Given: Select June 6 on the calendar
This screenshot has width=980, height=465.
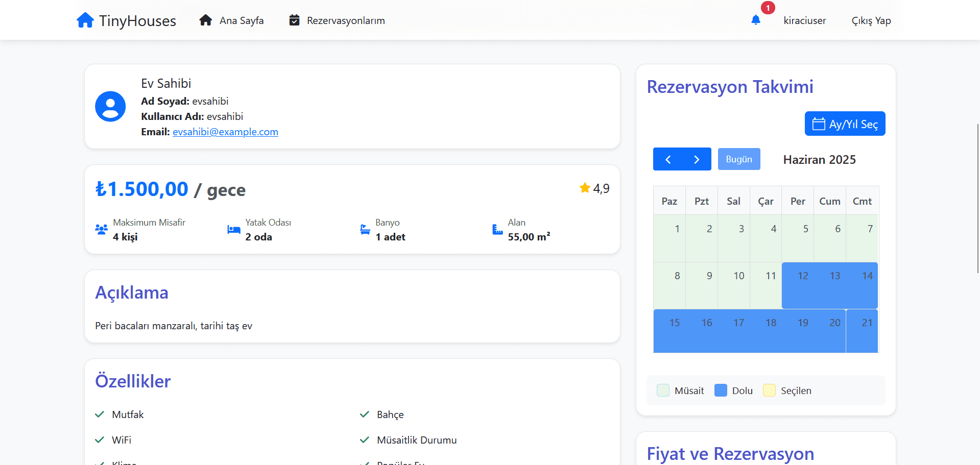Looking at the screenshot, I should point(830,238).
